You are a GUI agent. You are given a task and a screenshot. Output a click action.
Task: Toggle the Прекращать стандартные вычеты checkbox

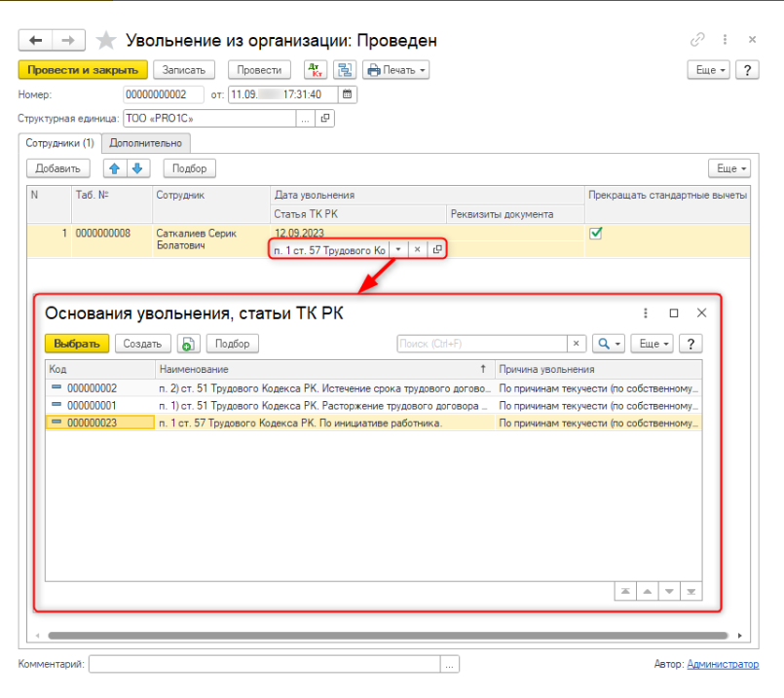(x=596, y=234)
